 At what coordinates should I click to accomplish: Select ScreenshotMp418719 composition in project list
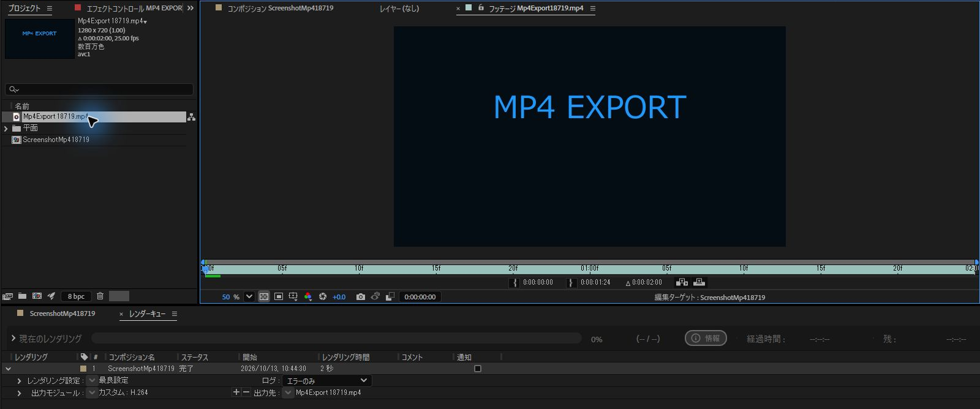coord(56,140)
